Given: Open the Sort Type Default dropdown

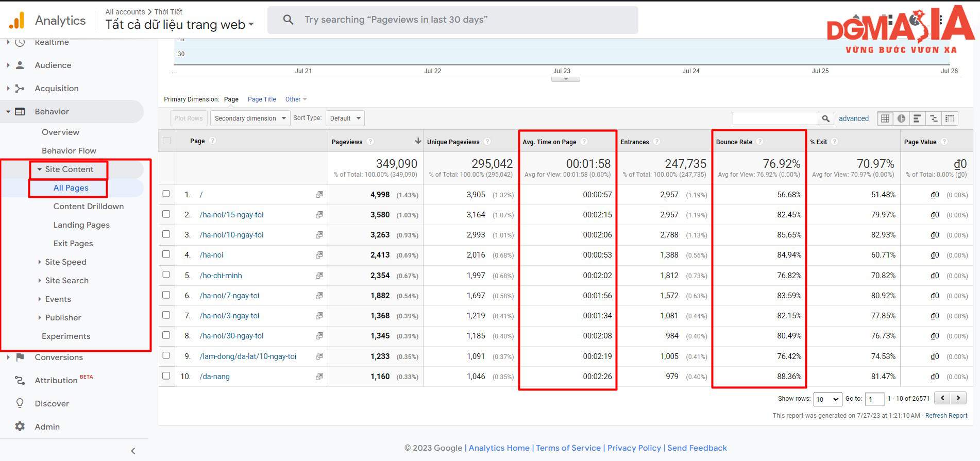Looking at the screenshot, I should point(345,118).
